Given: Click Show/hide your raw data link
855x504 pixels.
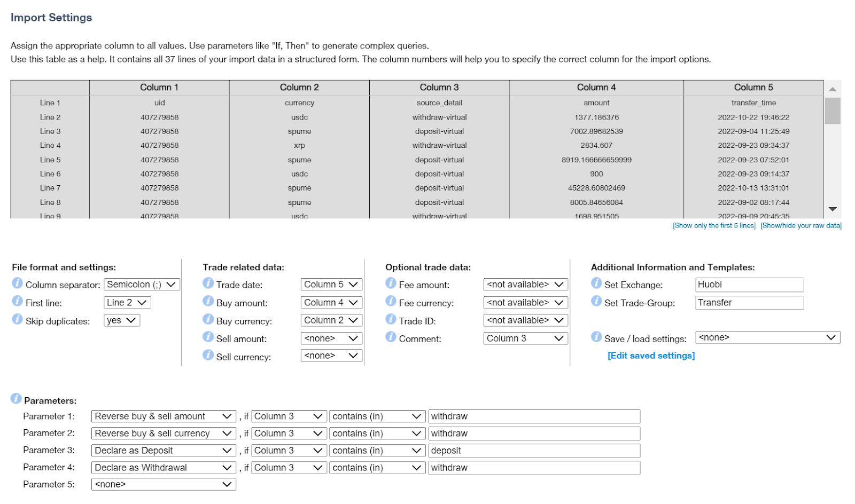Looking at the screenshot, I should click(x=801, y=226).
